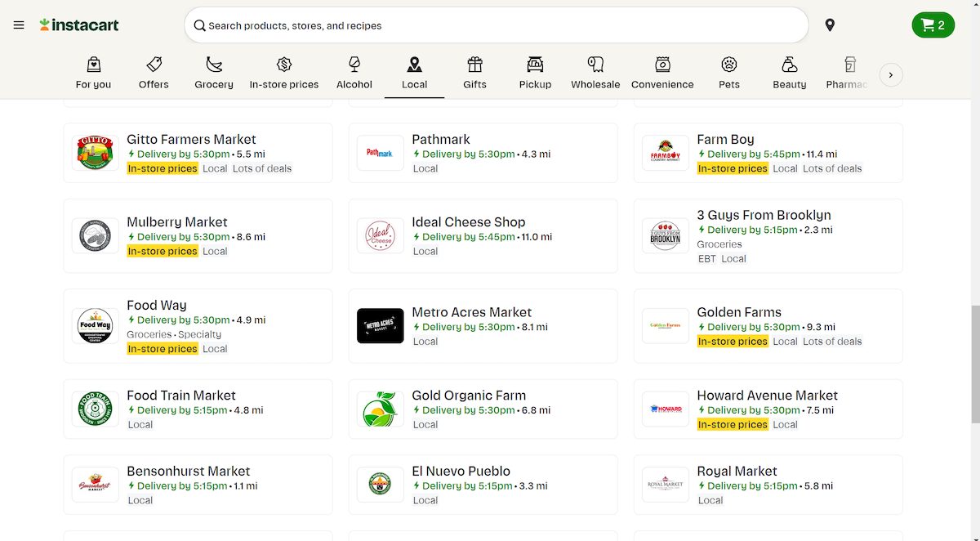
Task: Open the shopping cart with 2 items
Action: [x=933, y=25]
